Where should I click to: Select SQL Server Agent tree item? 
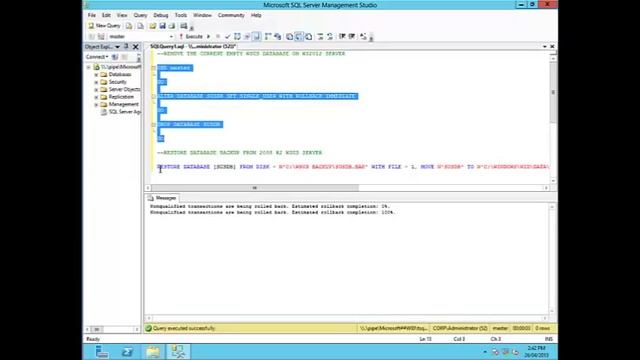click(x=121, y=112)
